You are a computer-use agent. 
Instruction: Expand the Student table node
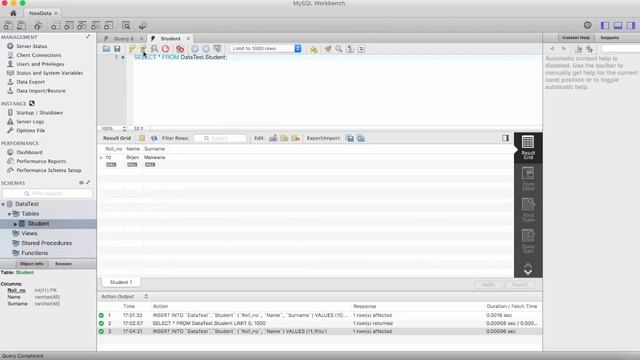click(x=15, y=224)
